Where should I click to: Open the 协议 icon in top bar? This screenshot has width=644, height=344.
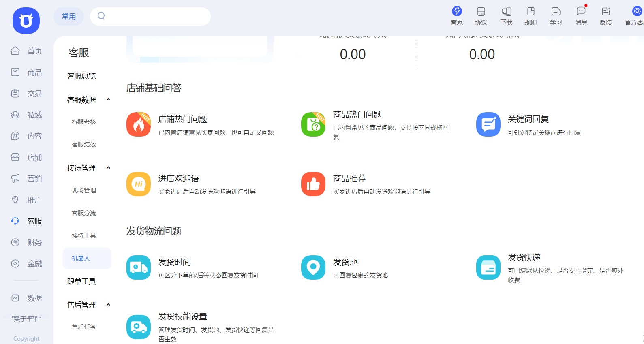tap(481, 11)
